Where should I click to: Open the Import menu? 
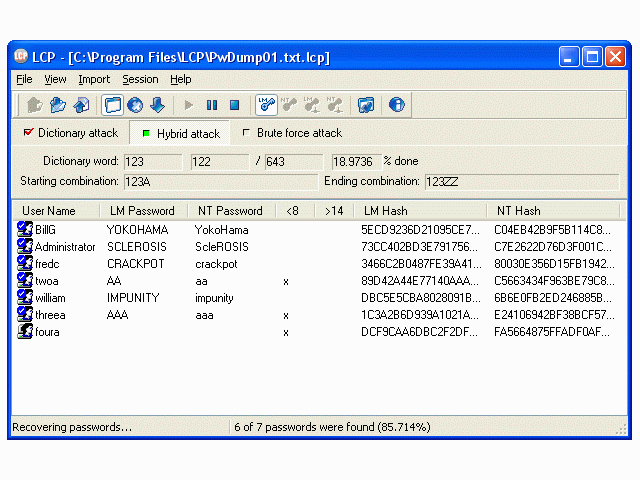click(x=94, y=79)
